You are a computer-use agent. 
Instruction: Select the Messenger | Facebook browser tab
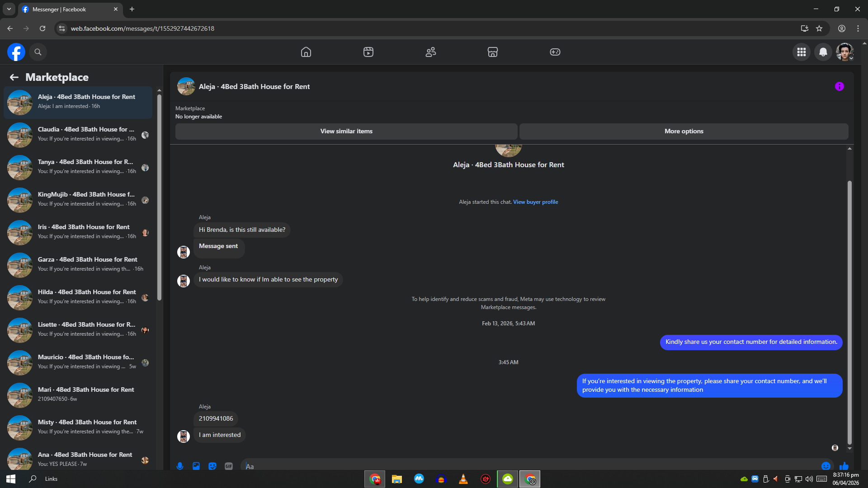pos(69,9)
